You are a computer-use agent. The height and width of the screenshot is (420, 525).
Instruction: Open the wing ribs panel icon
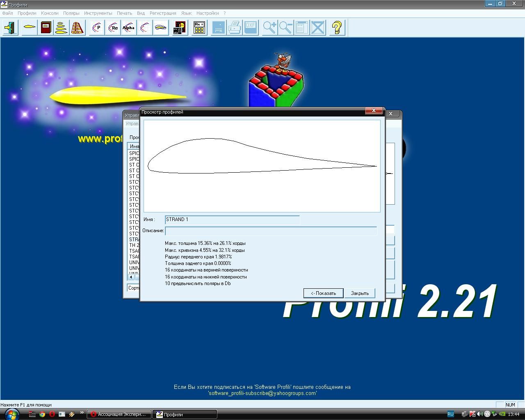tap(77, 28)
